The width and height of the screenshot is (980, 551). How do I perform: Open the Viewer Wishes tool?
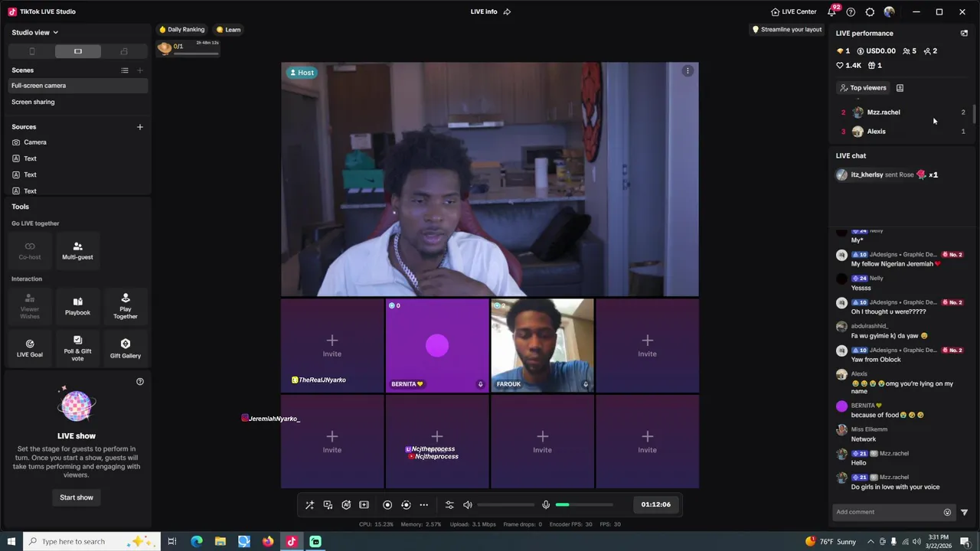[30, 306]
